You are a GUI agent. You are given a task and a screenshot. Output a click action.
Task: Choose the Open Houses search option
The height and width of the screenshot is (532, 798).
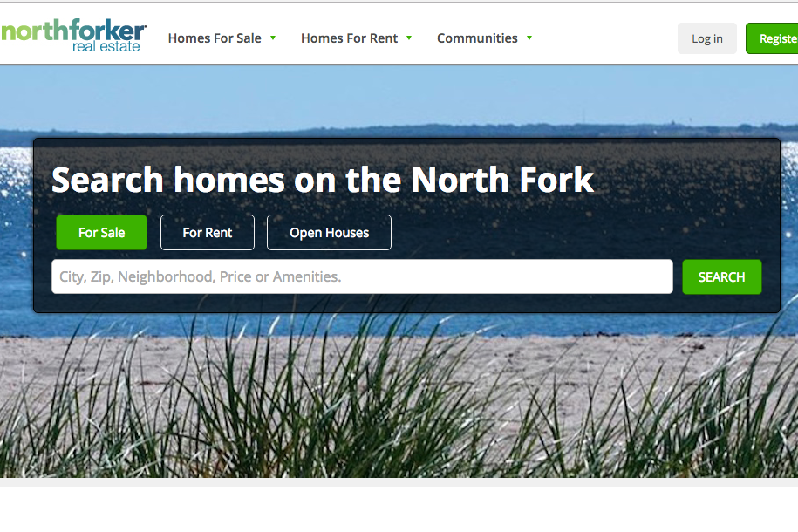point(329,232)
